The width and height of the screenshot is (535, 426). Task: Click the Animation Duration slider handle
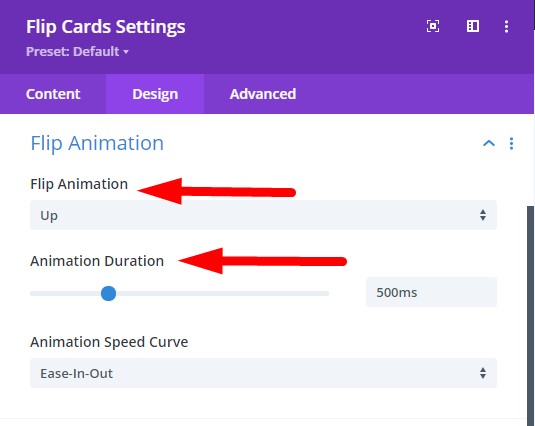pyautogui.click(x=109, y=293)
